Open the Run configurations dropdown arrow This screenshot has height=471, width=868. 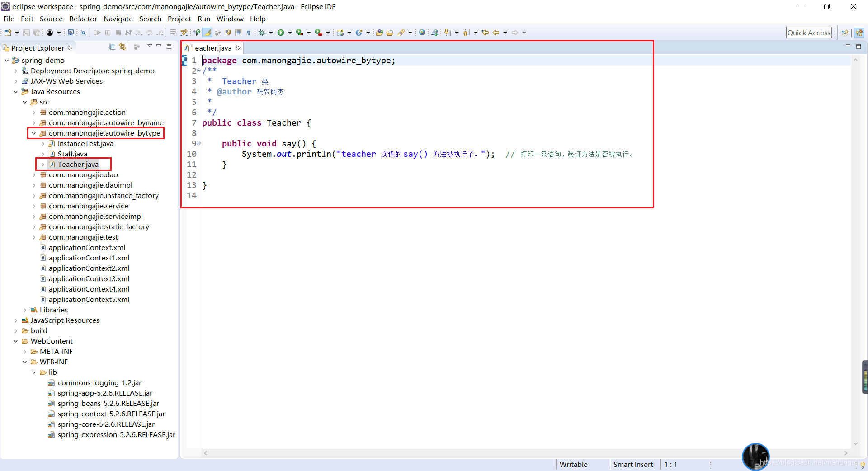tap(290, 33)
